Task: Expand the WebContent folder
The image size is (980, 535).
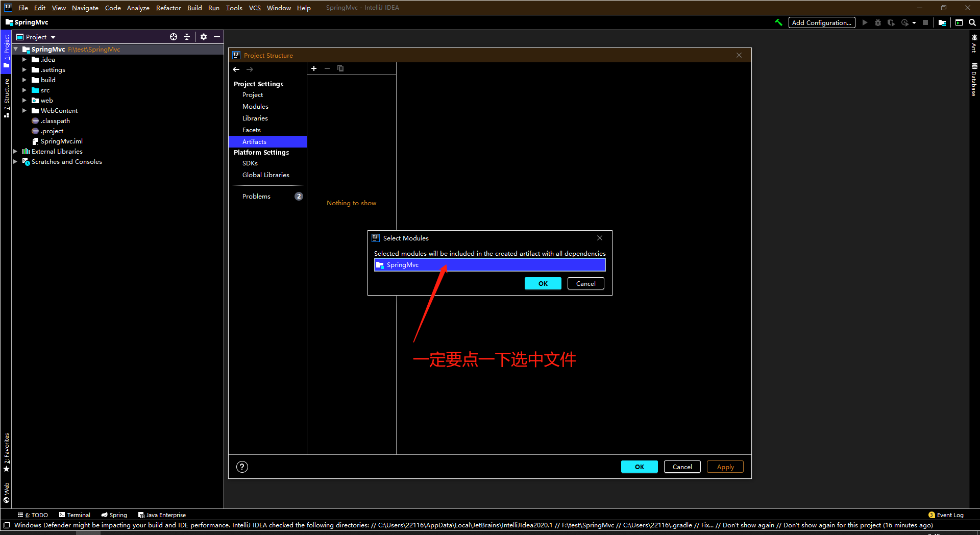Action: (24, 110)
